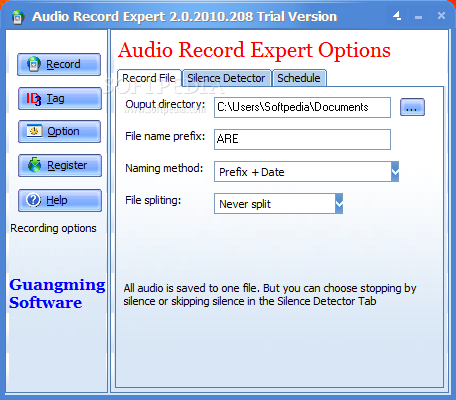The height and width of the screenshot is (400, 456).
Task: Open the ID3 Tag editor button
Action: [x=60, y=99]
